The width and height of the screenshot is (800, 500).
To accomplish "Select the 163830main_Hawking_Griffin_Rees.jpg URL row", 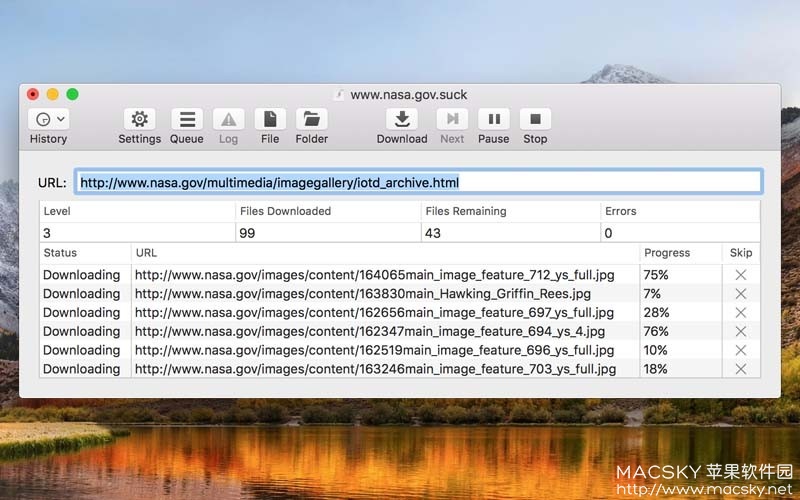I will point(363,294).
